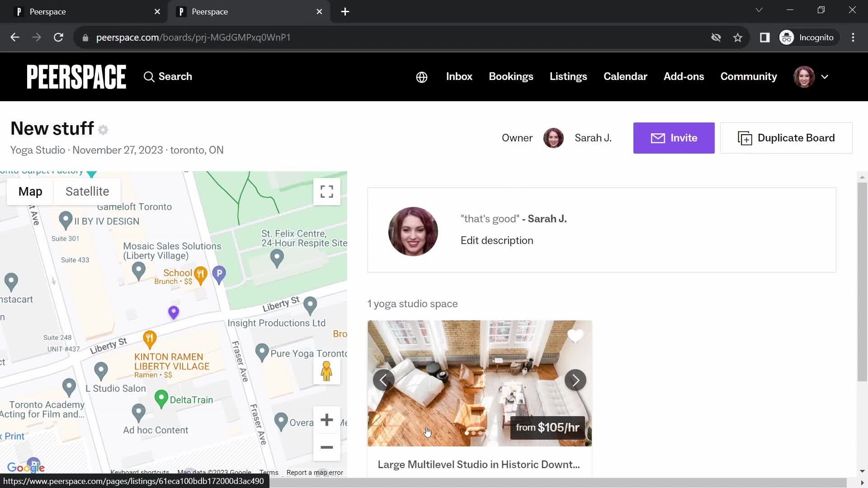Click the board settings gear icon

click(x=104, y=129)
